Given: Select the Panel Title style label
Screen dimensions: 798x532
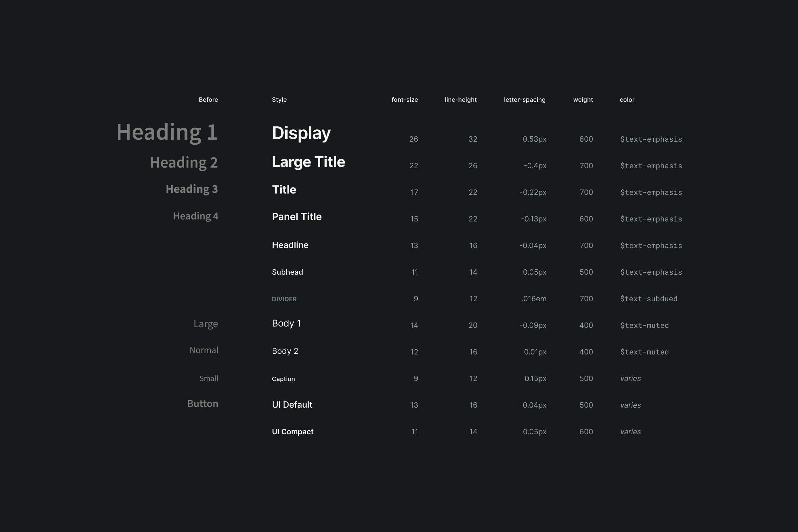Looking at the screenshot, I should 297,216.
